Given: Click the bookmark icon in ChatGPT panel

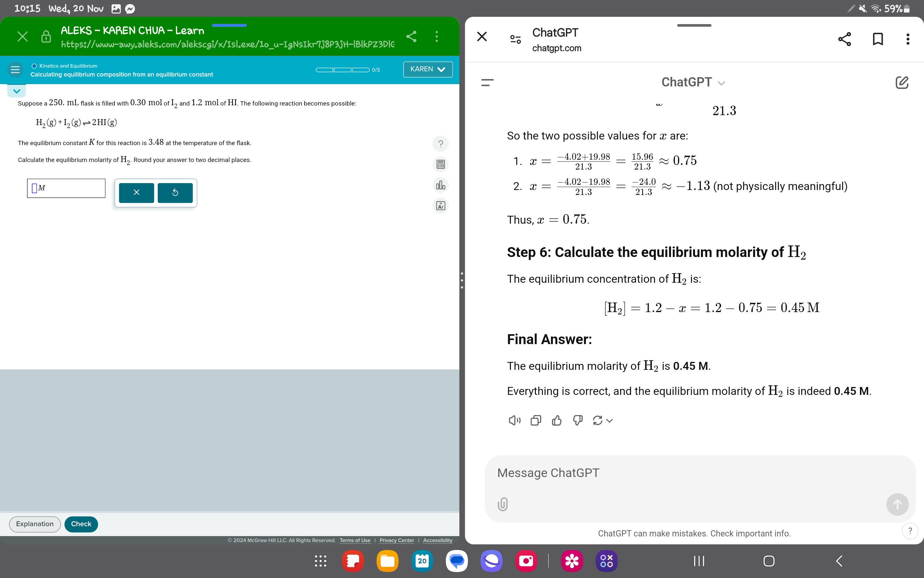Looking at the screenshot, I should pos(877,37).
